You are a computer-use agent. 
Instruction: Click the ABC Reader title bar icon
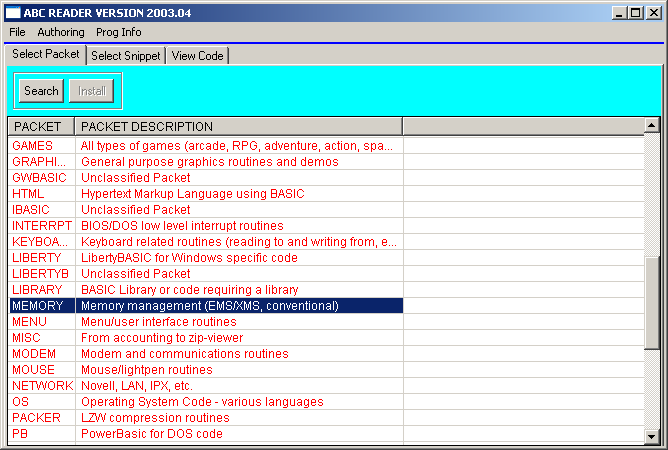click(14, 12)
